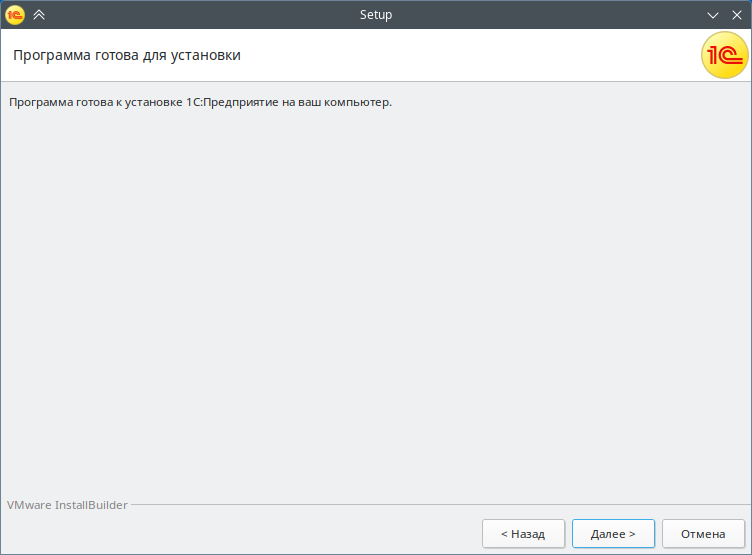752x555 pixels.
Task: Click heading 'Программа готова для установки'
Action: (126, 55)
